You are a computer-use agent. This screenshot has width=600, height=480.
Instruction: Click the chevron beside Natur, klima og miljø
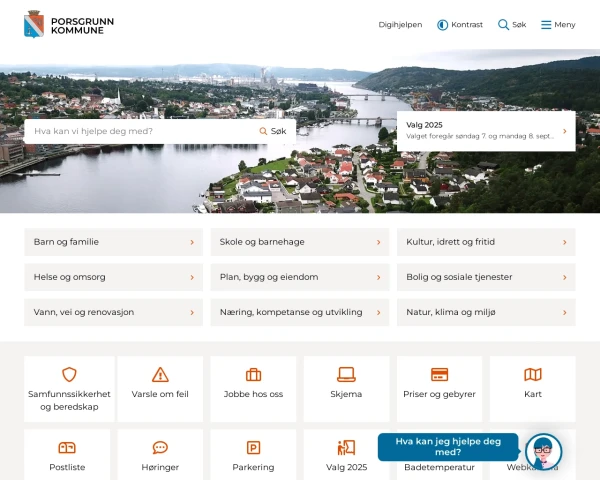(565, 313)
